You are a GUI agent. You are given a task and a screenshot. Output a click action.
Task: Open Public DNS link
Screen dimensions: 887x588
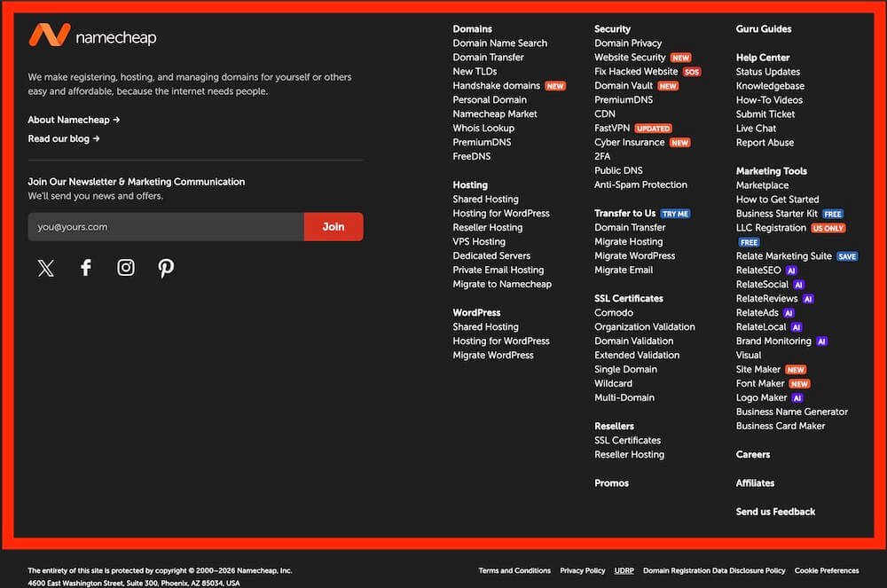(x=618, y=171)
